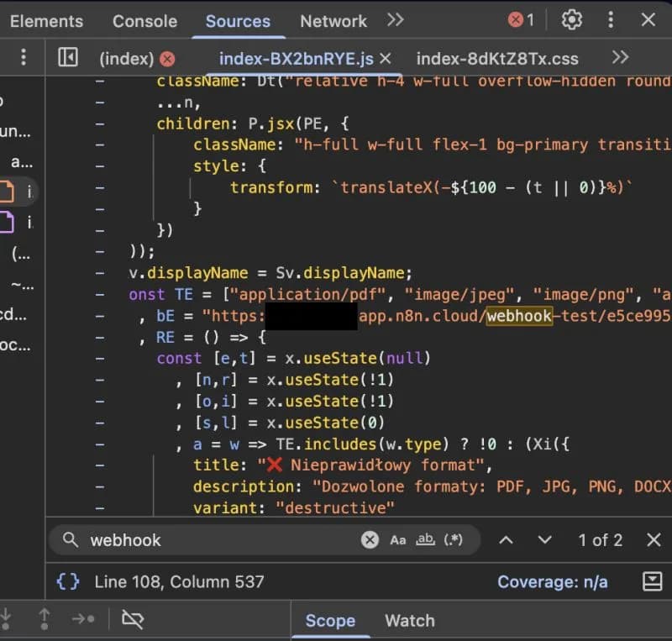Image resolution: width=672 pixels, height=641 pixels.
Task: Click the pretty-print curly braces icon
Action: coord(68,582)
